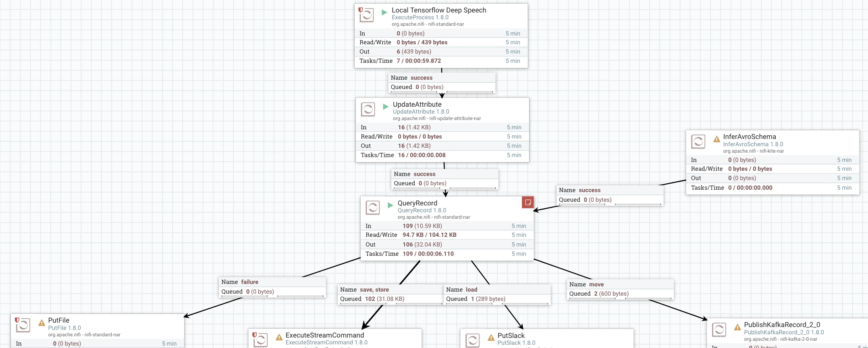868x348 pixels.
Task: Click Tasks/Time value 7 / 00:00:59.872
Action: click(419, 61)
